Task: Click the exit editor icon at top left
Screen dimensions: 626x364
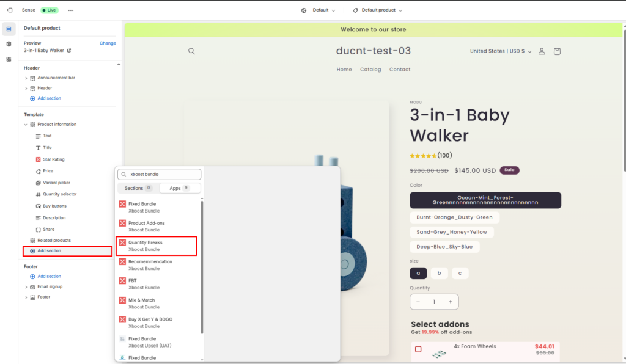Action: click(x=9, y=10)
